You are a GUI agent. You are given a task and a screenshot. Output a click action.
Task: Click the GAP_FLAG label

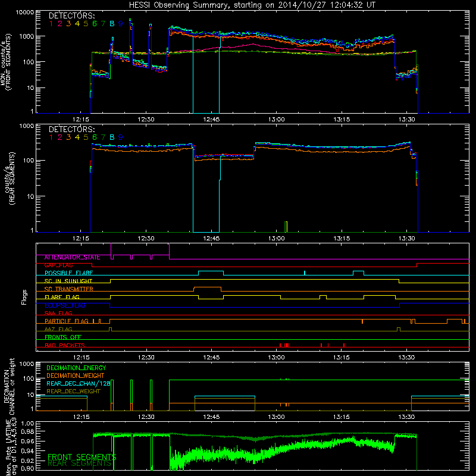tap(58, 265)
